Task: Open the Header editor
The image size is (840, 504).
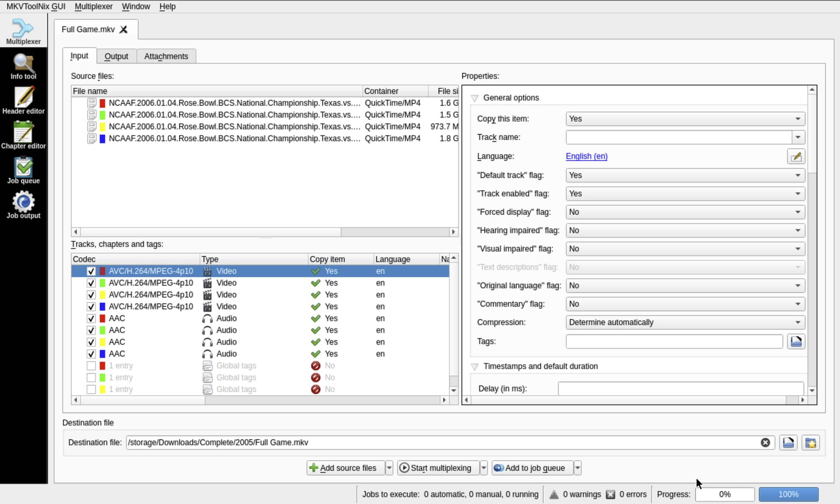Action: pyautogui.click(x=23, y=101)
